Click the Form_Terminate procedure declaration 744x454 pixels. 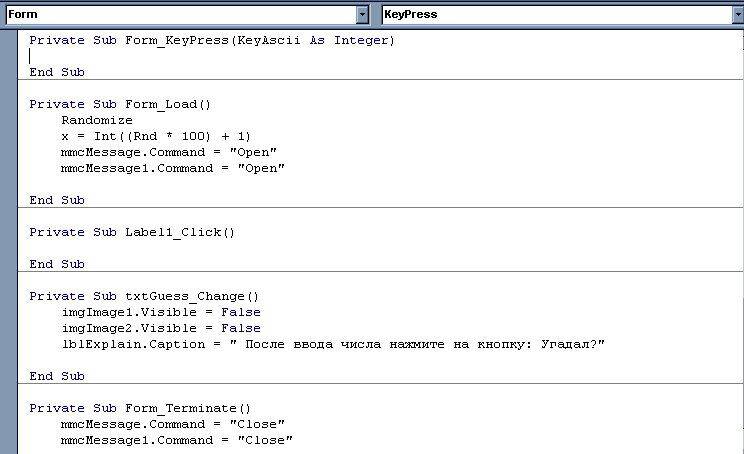pyautogui.click(x=140, y=408)
